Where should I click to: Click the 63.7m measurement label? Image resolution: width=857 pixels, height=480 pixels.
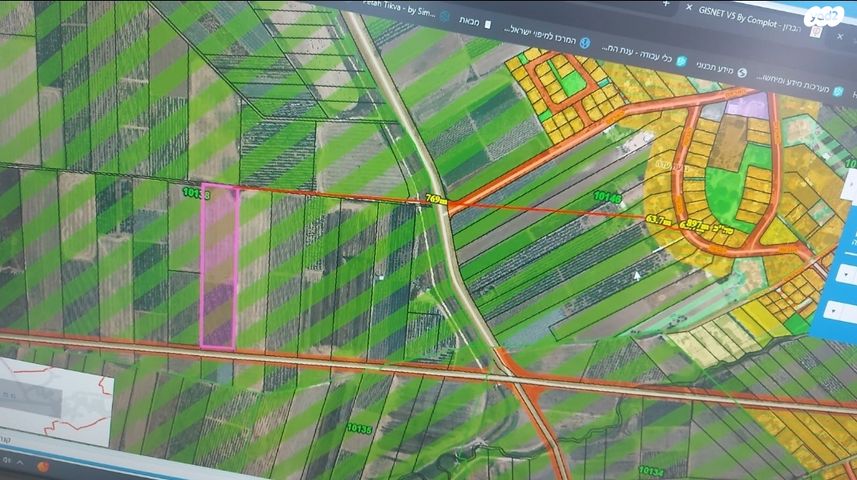(659, 220)
